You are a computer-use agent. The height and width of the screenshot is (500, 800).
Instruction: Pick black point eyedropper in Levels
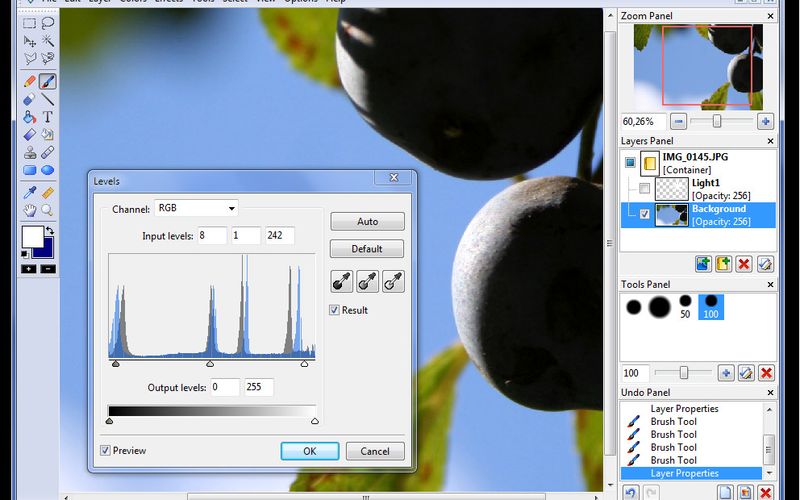(x=341, y=282)
